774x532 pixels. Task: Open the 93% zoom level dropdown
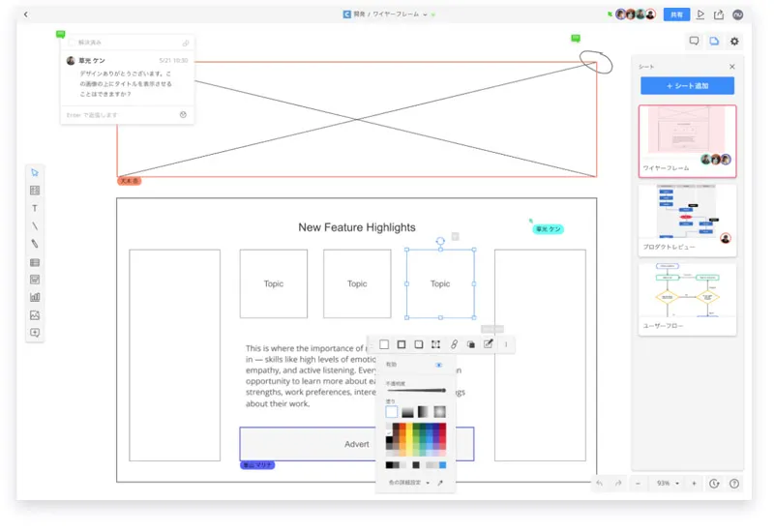tap(668, 483)
